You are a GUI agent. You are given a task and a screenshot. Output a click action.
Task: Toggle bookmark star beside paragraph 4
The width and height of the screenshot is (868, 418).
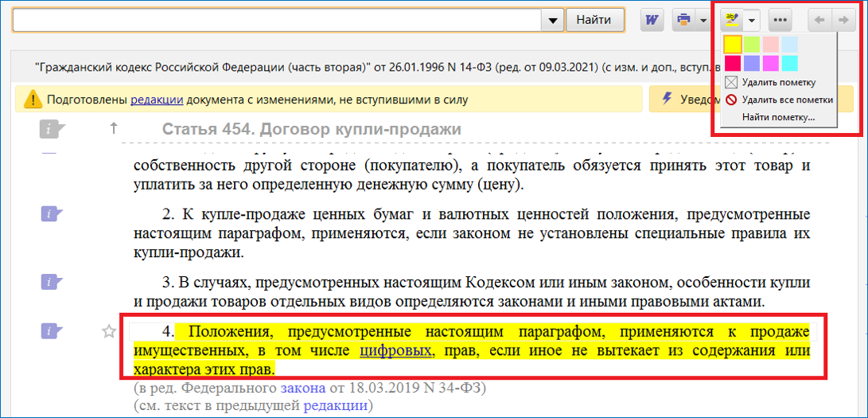click(109, 332)
